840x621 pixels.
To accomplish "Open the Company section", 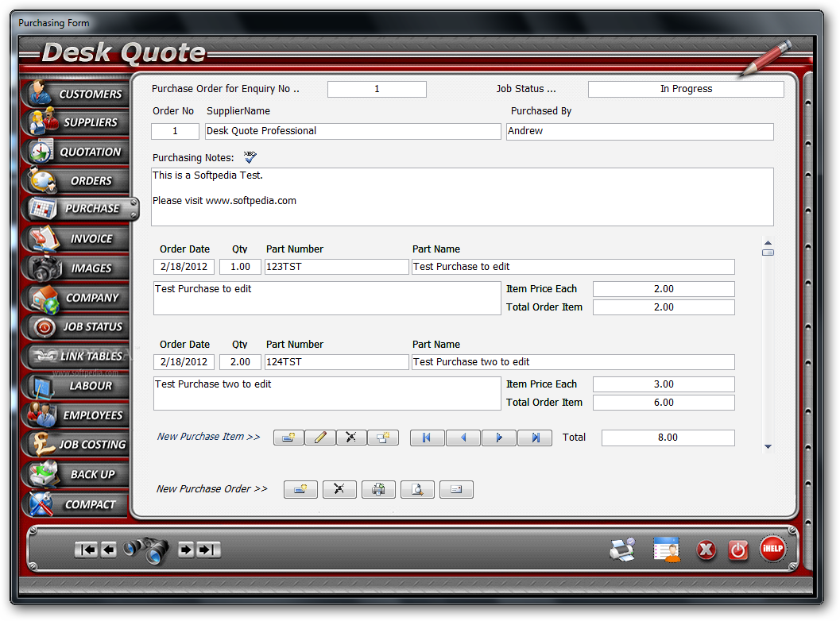I will (76, 297).
